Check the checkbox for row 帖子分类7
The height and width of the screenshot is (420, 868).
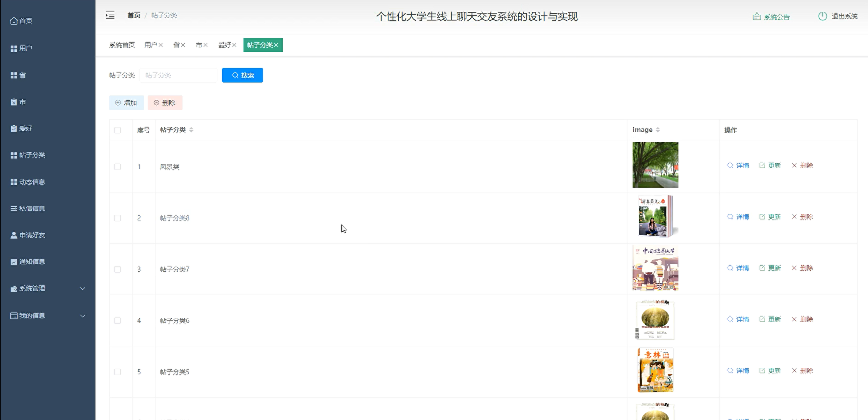(x=118, y=269)
